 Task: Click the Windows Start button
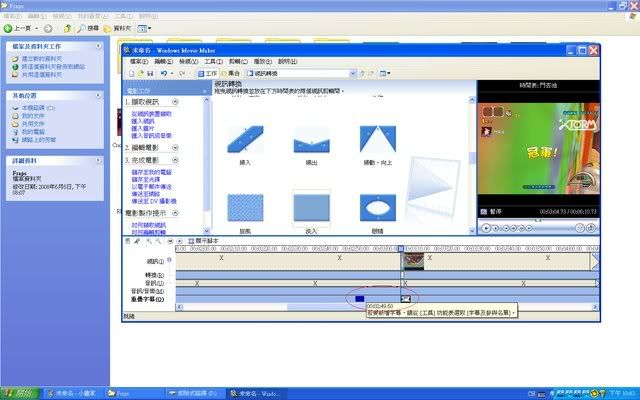pyautogui.click(x=18, y=393)
